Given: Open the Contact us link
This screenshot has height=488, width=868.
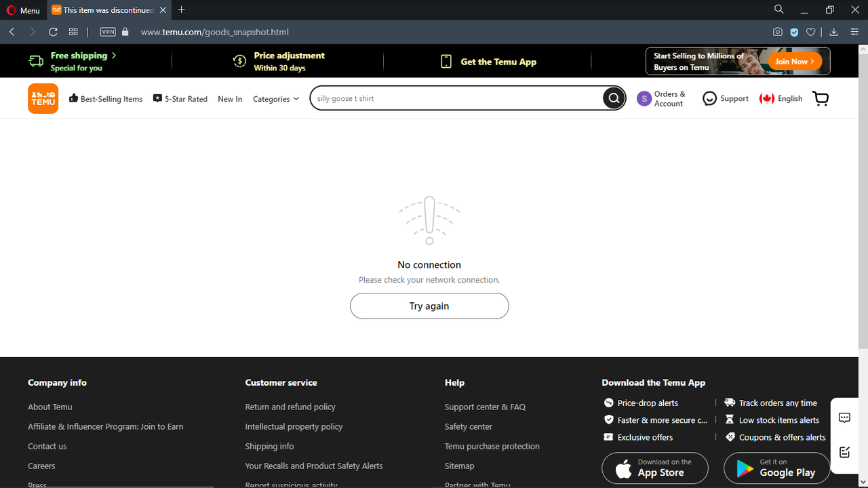Looking at the screenshot, I should click(47, 446).
